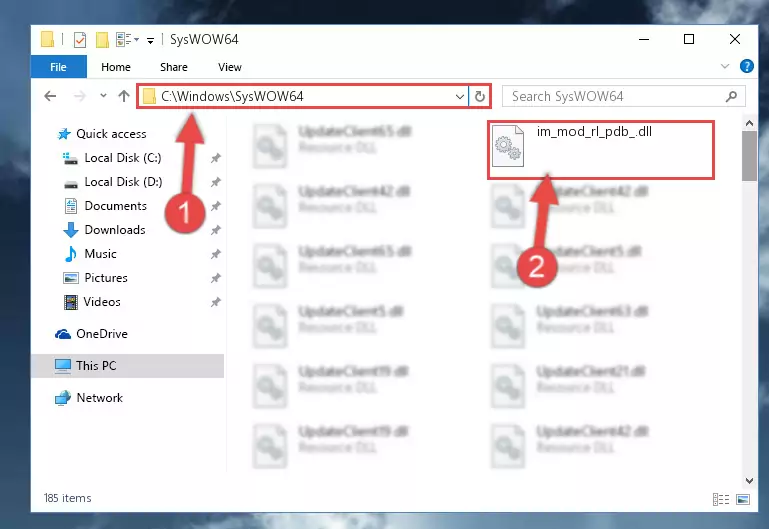Image resolution: width=769 pixels, height=529 pixels.
Task: Click the pin icon beside Local Disk (D:)
Action: pyautogui.click(x=215, y=182)
